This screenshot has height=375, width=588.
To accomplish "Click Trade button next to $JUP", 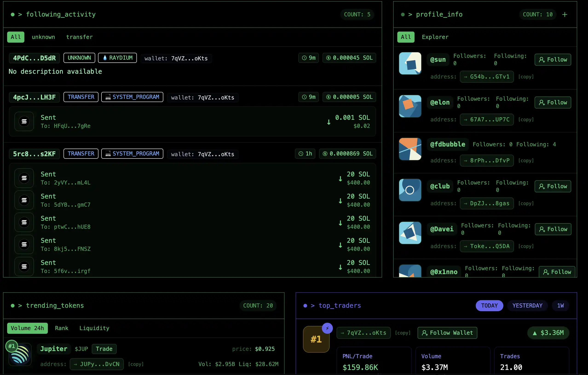I will tap(104, 349).
